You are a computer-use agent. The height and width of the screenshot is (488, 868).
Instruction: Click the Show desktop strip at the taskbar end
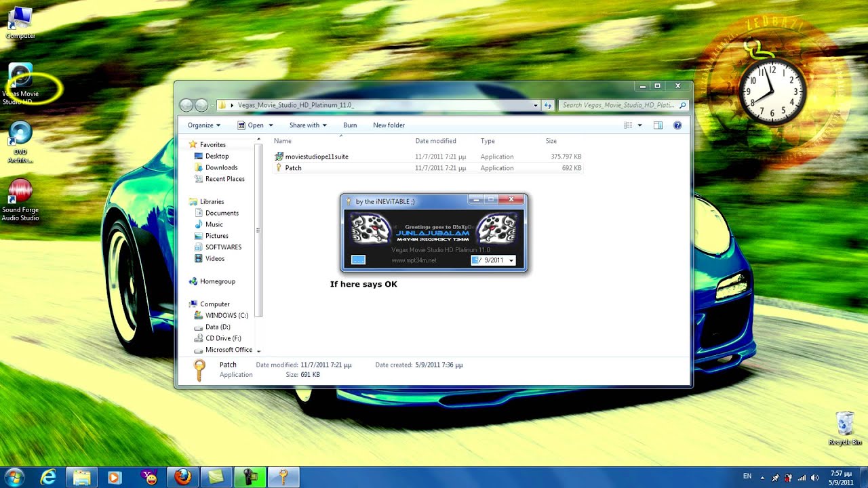pyautogui.click(x=863, y=477)
